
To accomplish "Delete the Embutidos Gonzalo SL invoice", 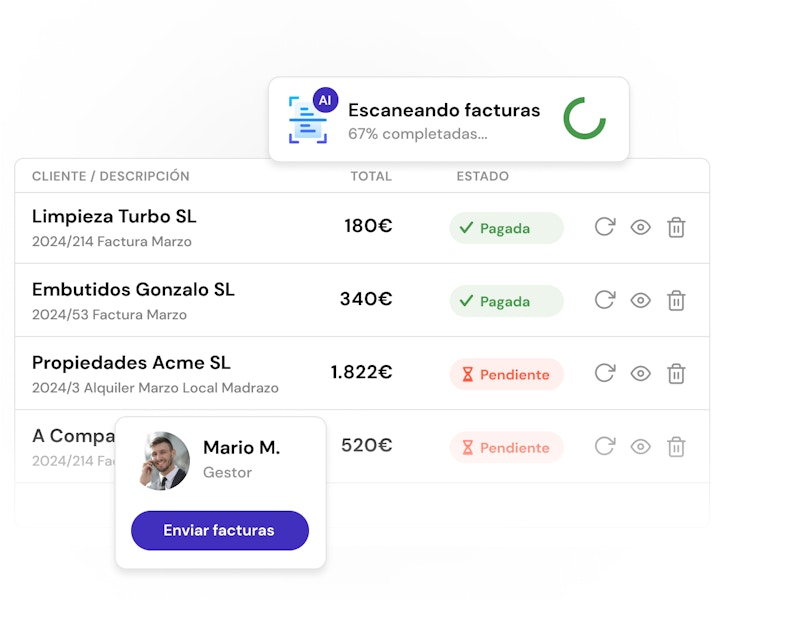I will coord(676,300).
